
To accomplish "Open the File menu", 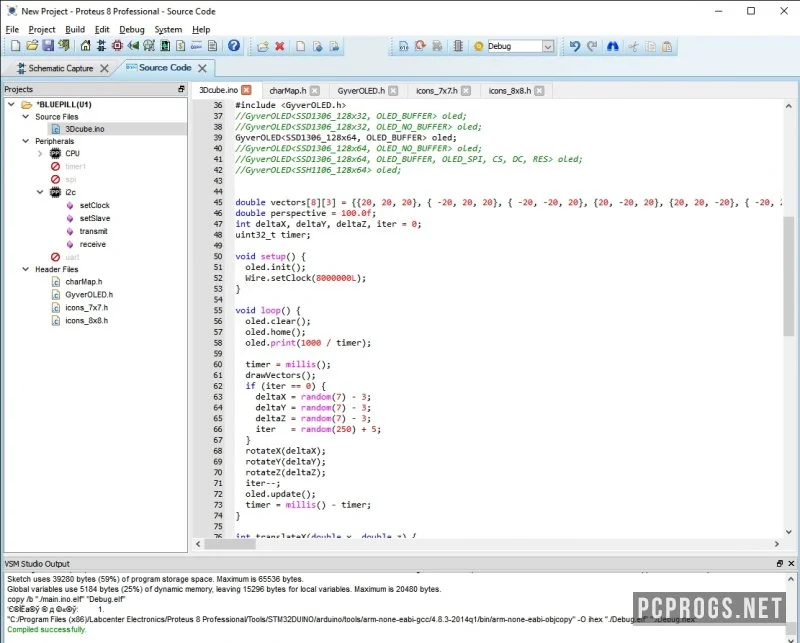I will pos(12,30).
